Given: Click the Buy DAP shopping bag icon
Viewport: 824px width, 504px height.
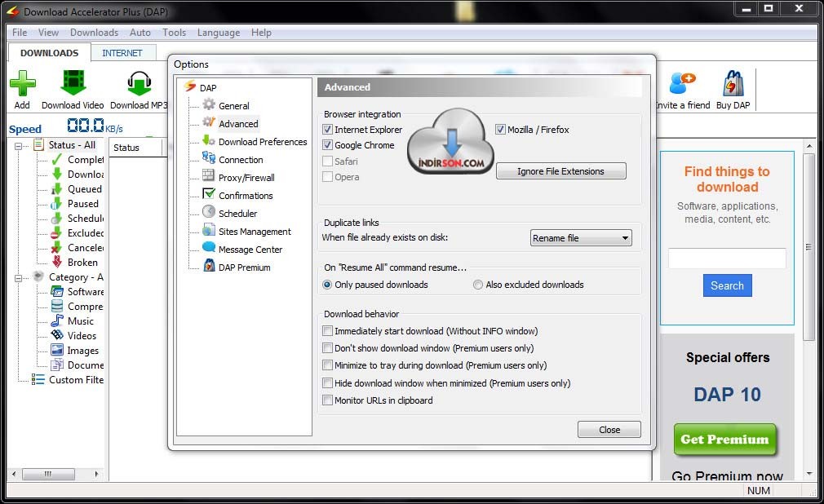Looking at the screenshot, I should [x=733, y=83].
